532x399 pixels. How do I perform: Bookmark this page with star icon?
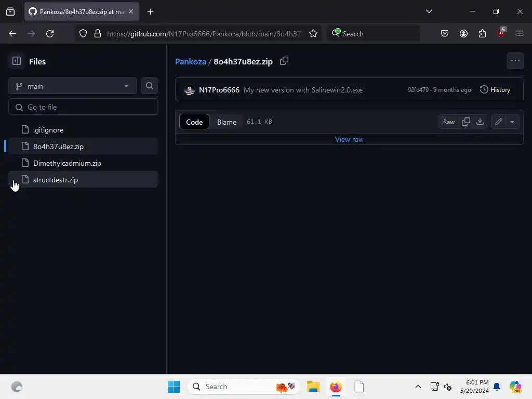click(313, 34)
